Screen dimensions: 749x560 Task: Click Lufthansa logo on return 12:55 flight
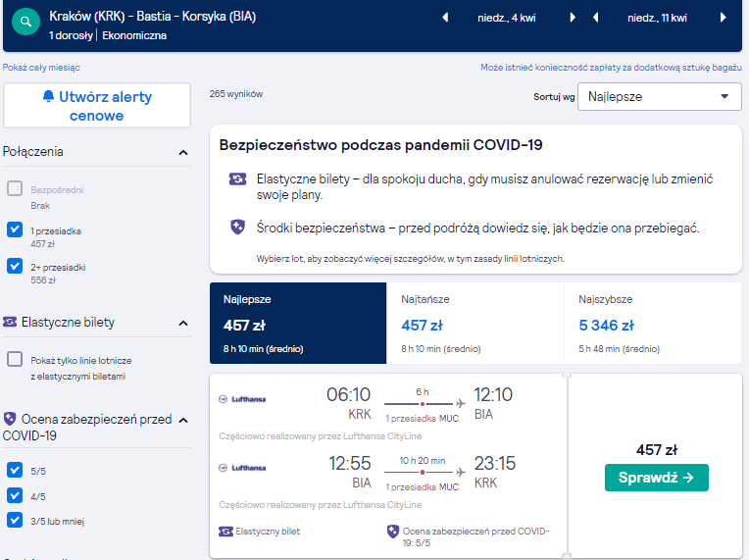click(x=242, y=468)
